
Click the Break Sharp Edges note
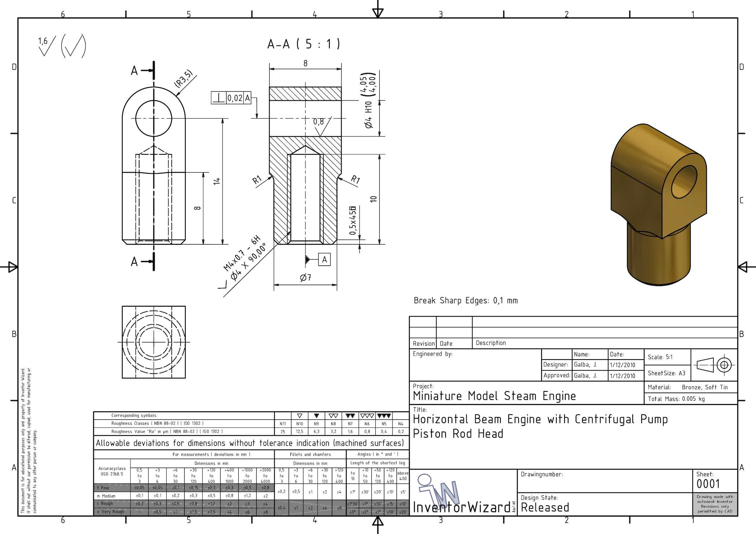(466, 300)
